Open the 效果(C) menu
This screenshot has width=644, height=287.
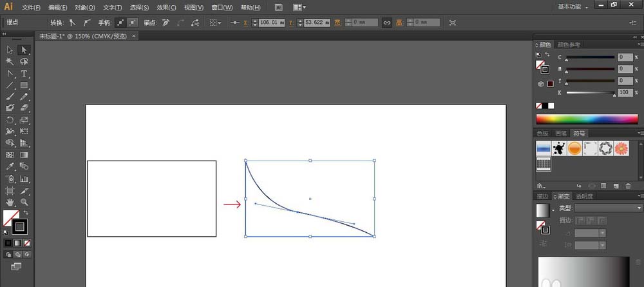[167, 8]
